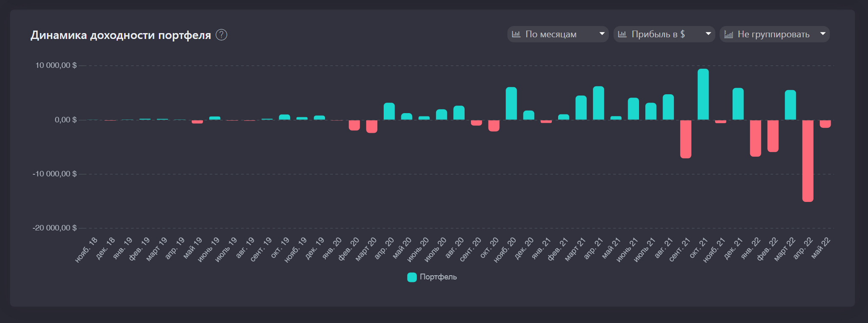Select the green bar for окт. 19
Screen dimensions: 868x323
tap(284, 117)
